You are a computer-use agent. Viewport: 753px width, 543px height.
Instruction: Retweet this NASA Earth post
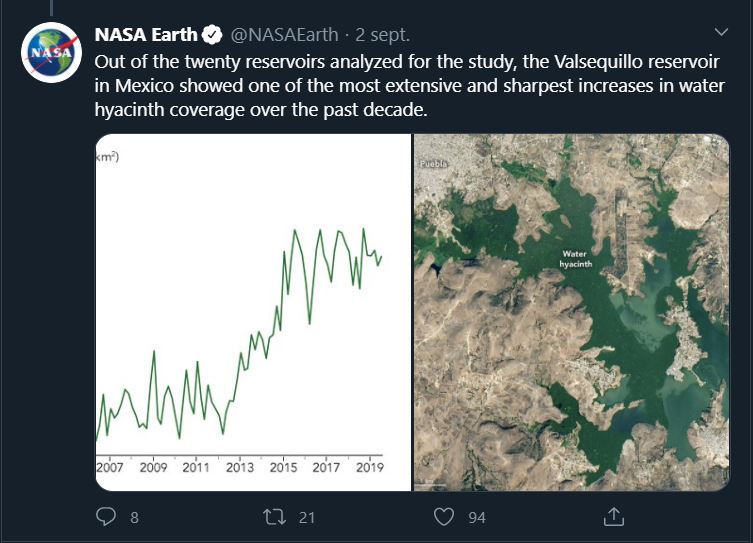(x=275, y=517)
